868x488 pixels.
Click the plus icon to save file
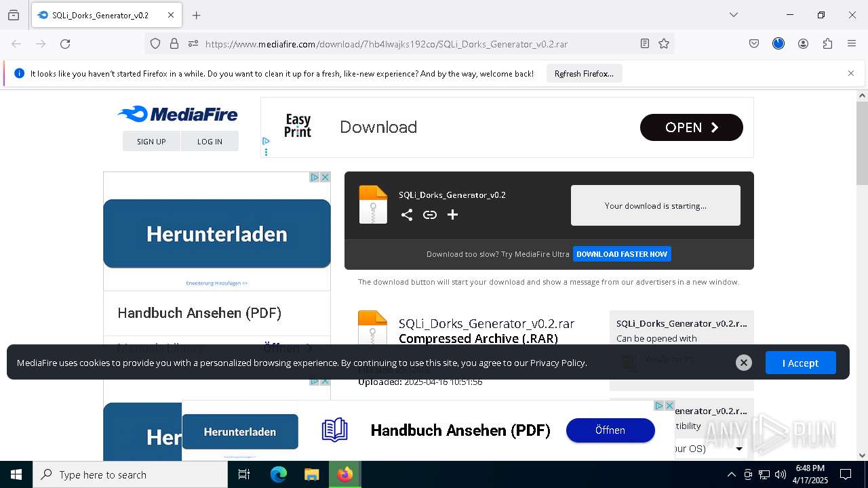coord(453,215)
